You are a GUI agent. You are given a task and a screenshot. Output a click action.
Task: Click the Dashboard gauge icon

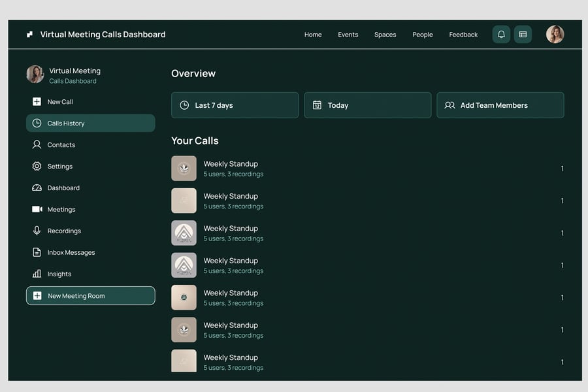coord(37,188)
